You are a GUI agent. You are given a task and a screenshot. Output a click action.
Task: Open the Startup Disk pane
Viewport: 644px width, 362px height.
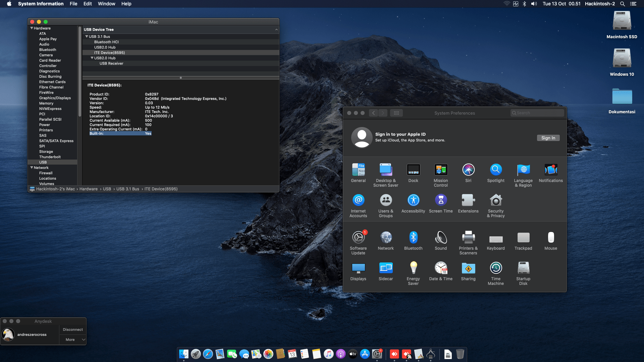tap(523, 274)
